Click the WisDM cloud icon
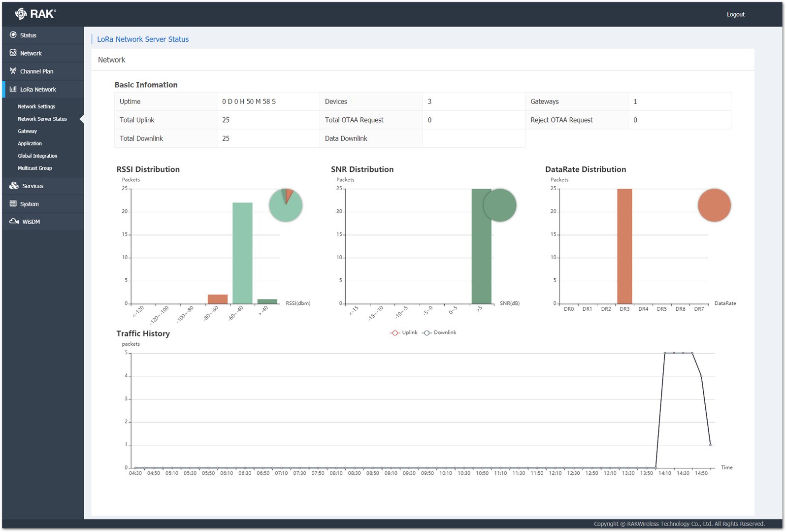Viewport: 786px width, 532px height. pos(14,221)
